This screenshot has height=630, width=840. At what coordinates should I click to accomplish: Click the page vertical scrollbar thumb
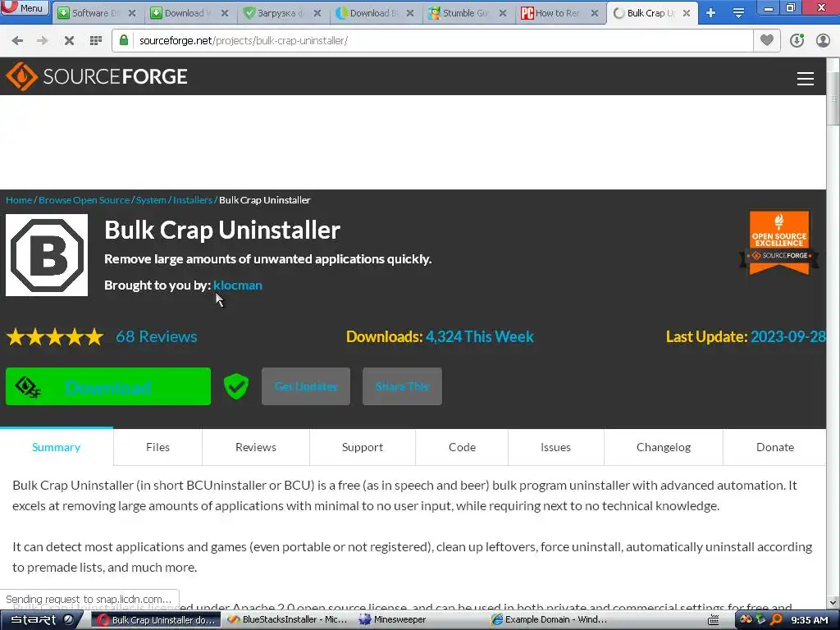coord(833,99)
